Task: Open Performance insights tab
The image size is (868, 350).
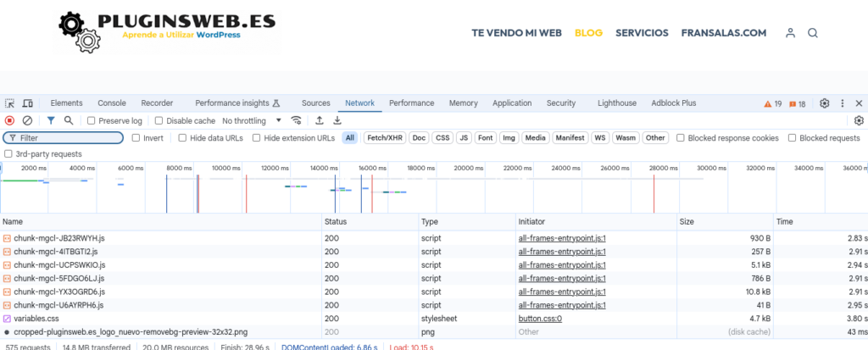Action: click(237, 103)
